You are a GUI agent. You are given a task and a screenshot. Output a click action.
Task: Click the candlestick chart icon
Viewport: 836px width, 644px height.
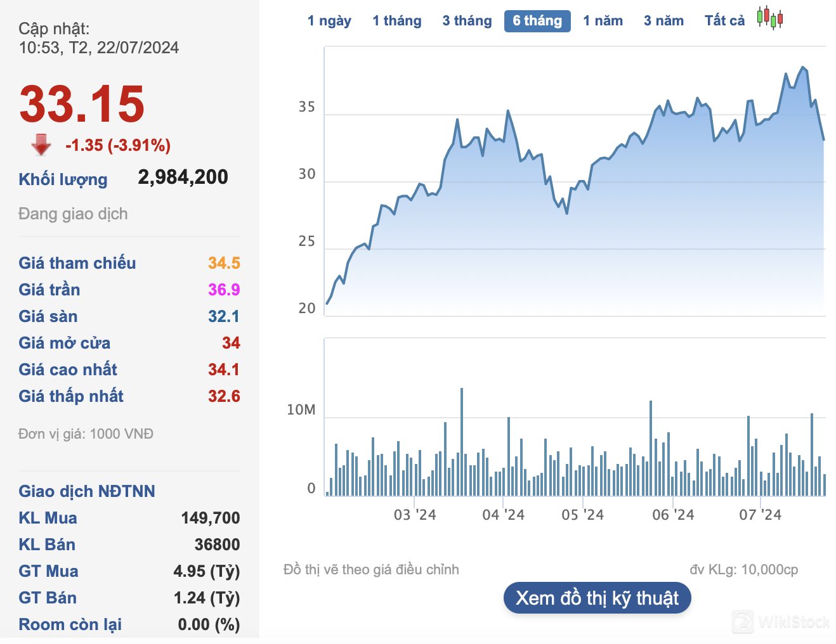[x=769, y=18]
